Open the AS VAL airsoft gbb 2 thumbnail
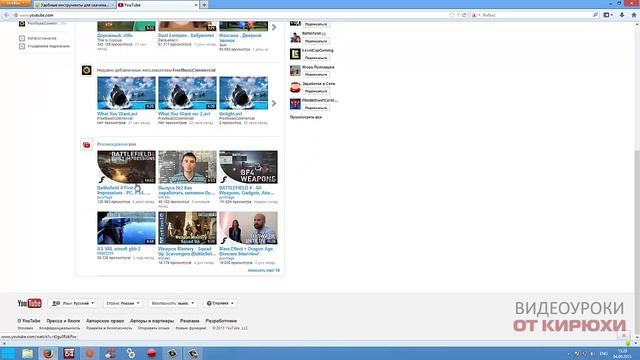Image resolution: width=640 pixels, height=360 pixels. [126, 228]
